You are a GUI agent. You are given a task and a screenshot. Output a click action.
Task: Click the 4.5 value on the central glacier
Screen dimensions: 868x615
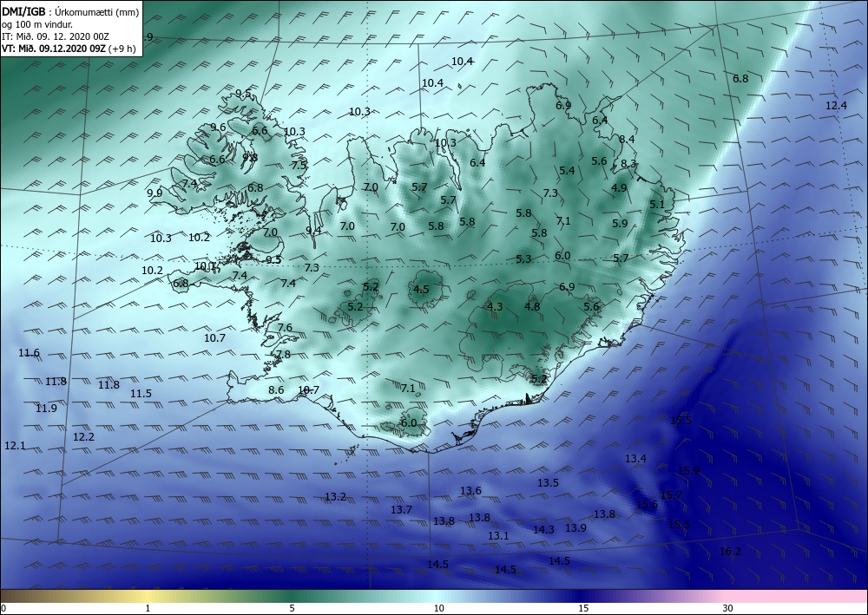[x=421, y=289]
